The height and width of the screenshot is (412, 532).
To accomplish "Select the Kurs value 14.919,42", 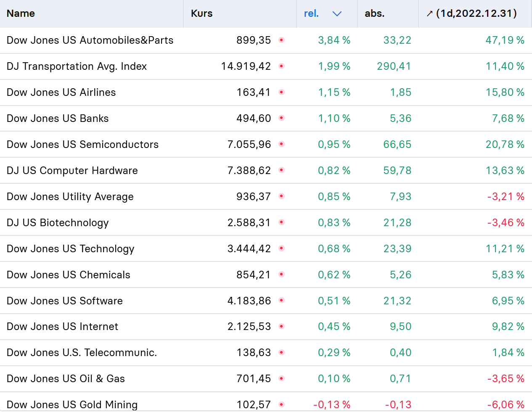I will (x=246, y=66).
